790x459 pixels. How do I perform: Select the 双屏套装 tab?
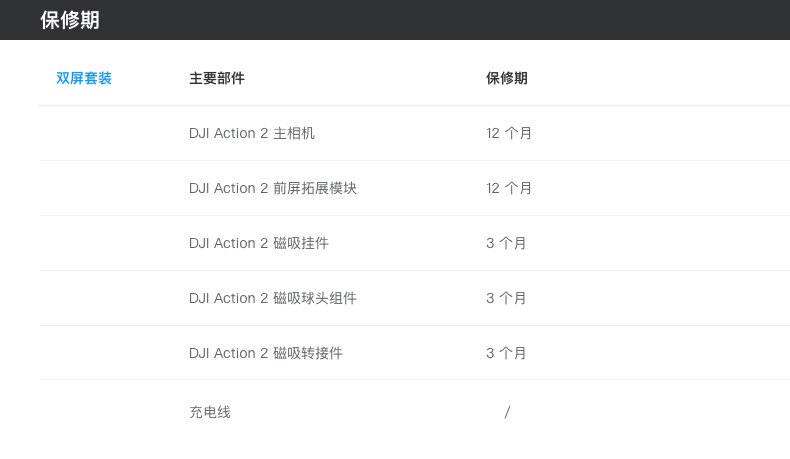click(x=84, y=78)
